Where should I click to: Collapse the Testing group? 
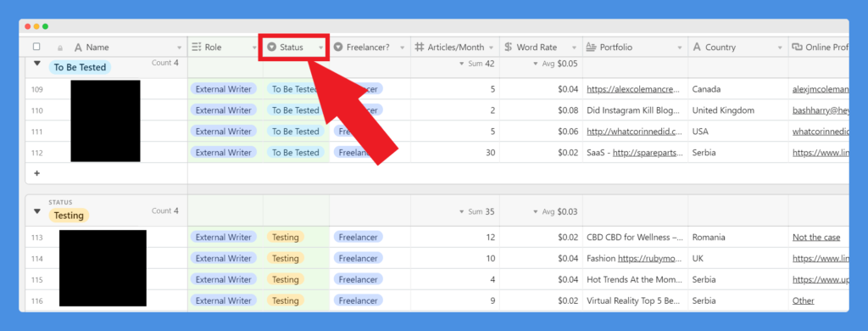pos(37,211)
